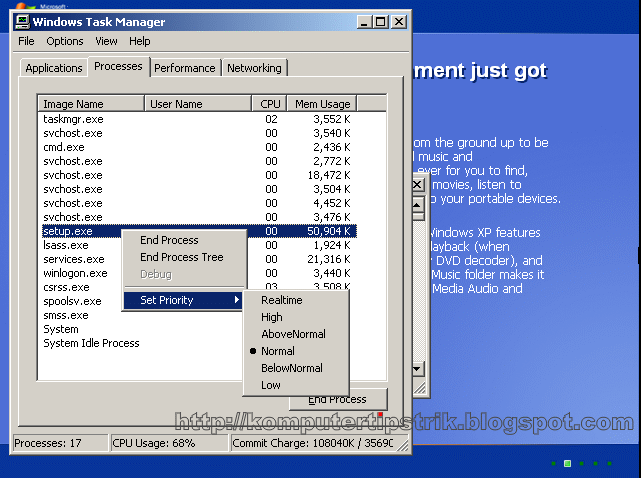Click the Task Manager title bar icon
Screen dimensions: 641x478
(x=22, y=22)
